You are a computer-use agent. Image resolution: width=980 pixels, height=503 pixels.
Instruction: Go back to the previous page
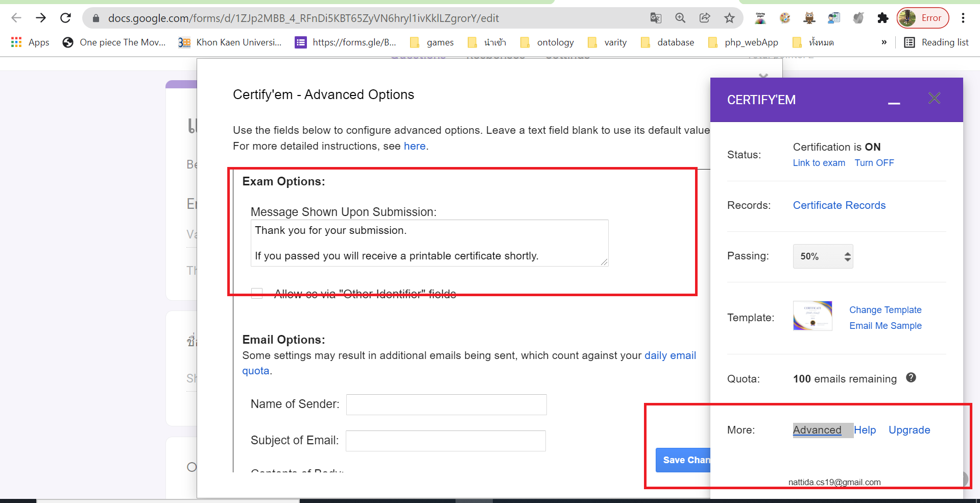coord(16,18)
